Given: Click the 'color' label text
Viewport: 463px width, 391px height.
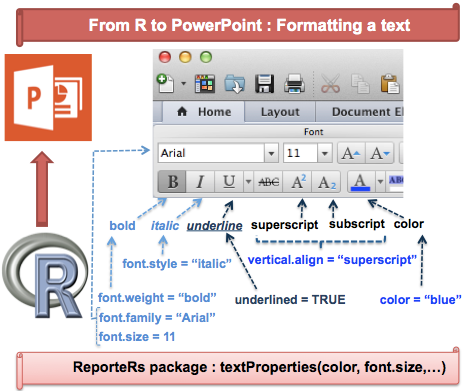Looking at the screenshot, I should click(x=409, y=224).
